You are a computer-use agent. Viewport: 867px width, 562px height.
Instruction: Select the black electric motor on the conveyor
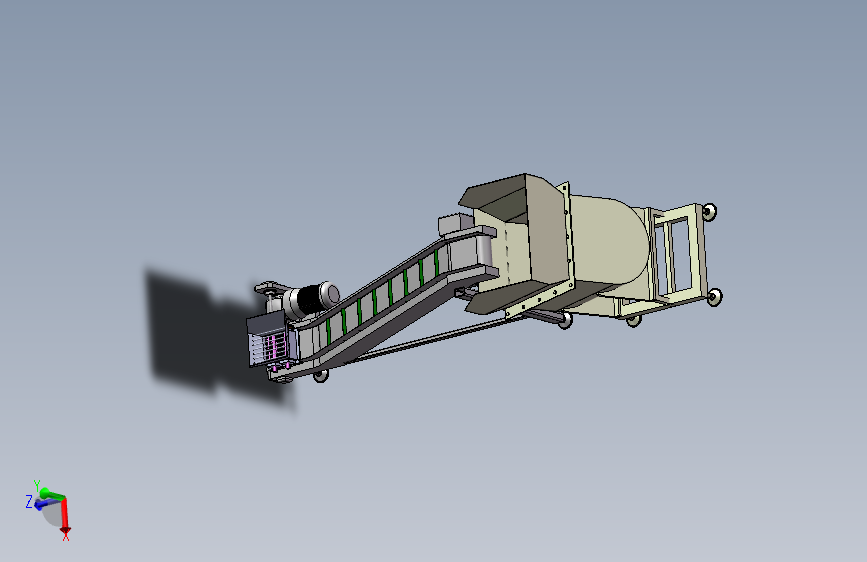[x=311, y=300]
